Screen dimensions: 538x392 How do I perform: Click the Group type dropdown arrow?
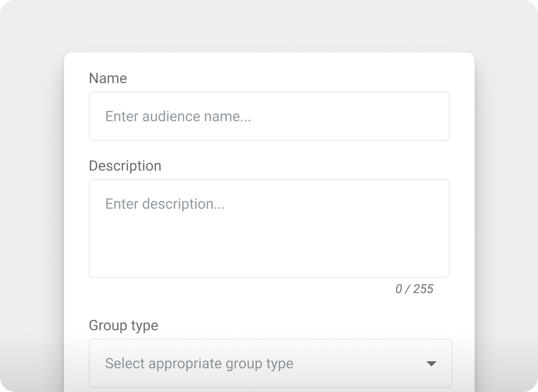pos(431,364)
